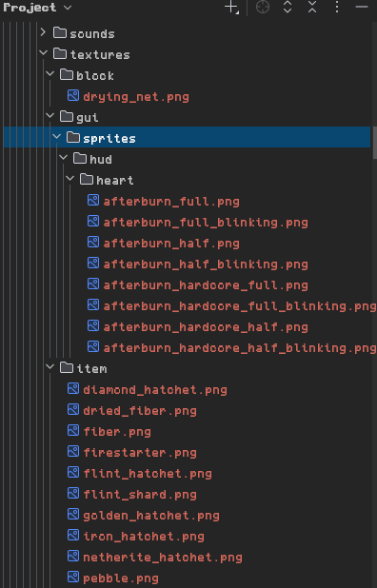Select afterburn_hardcore_half.png file
Viewport: 377px width, 588px height.
[x=206, y=327]
